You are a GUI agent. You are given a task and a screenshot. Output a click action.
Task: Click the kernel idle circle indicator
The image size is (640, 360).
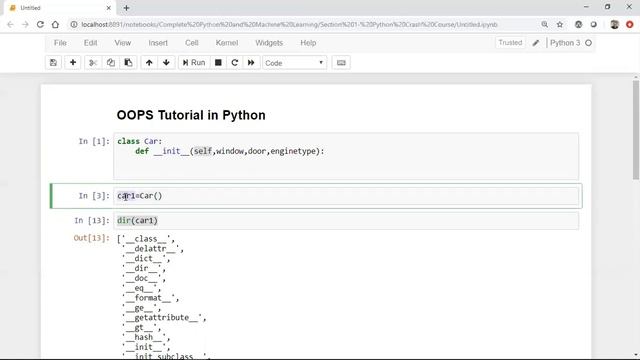(x=589, y=43)
